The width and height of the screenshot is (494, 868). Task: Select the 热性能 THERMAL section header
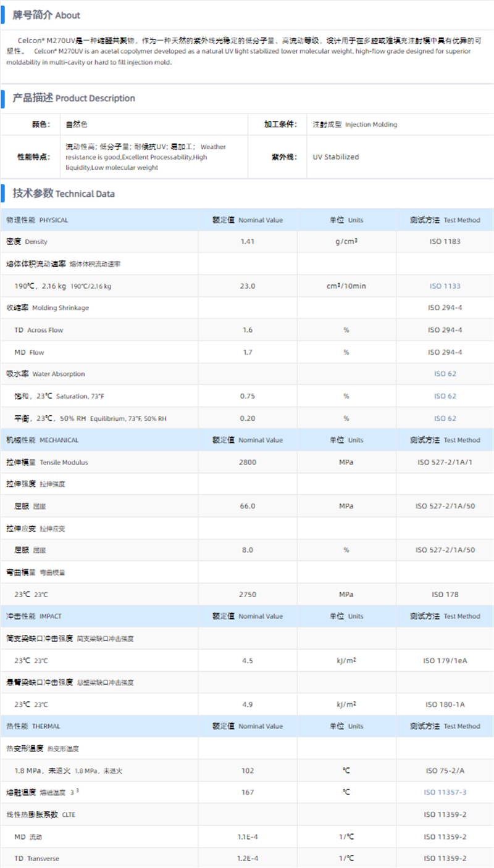point(33,727)
